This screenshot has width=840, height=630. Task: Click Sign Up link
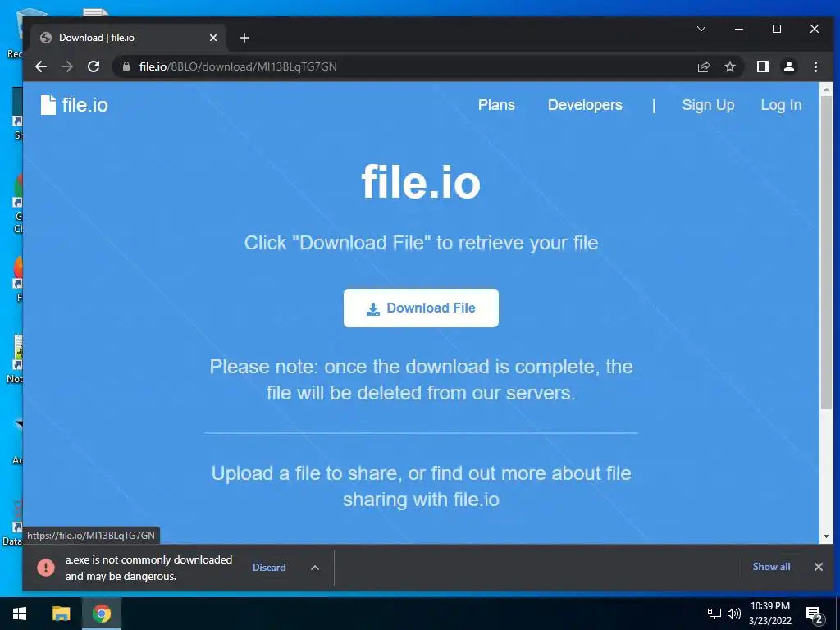point(708,105)
